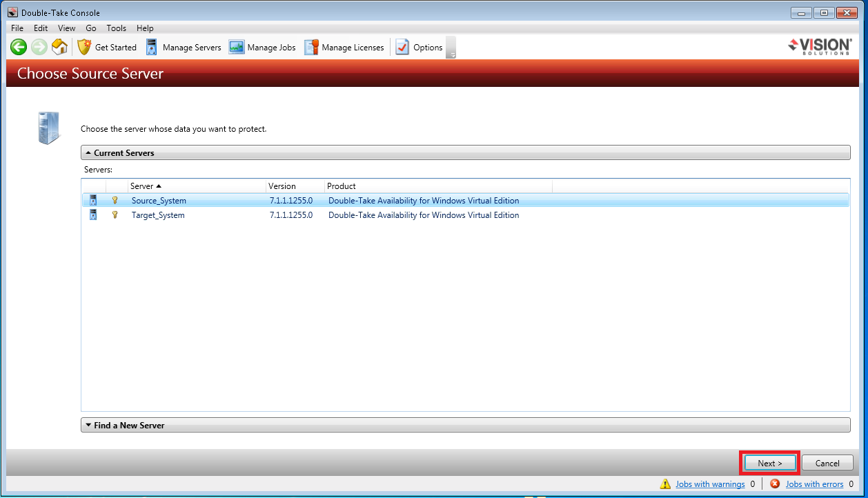
Task: Open the Jobs with warnings link
Action: pyautogui.click(x=710, y=484)
